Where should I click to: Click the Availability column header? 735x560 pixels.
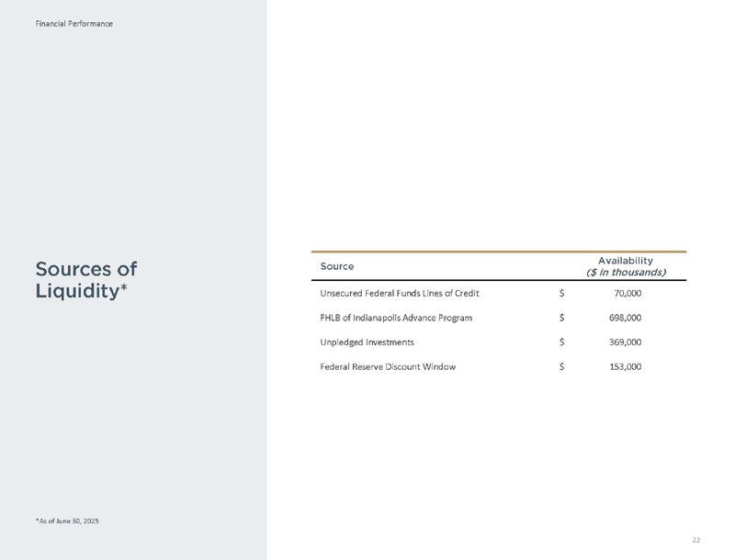tap(626, 261)
